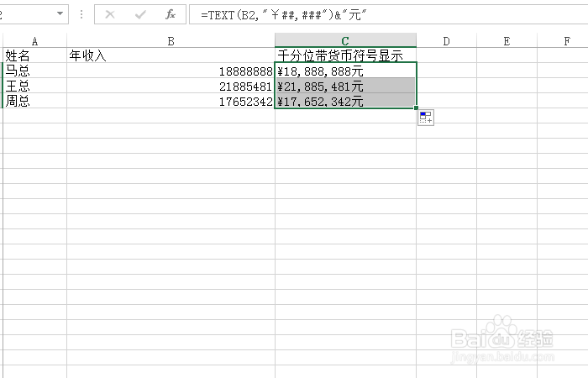Select column C header
Image resolution: width=588 pixels, height=378 pixels.
(x=345, y=40)
